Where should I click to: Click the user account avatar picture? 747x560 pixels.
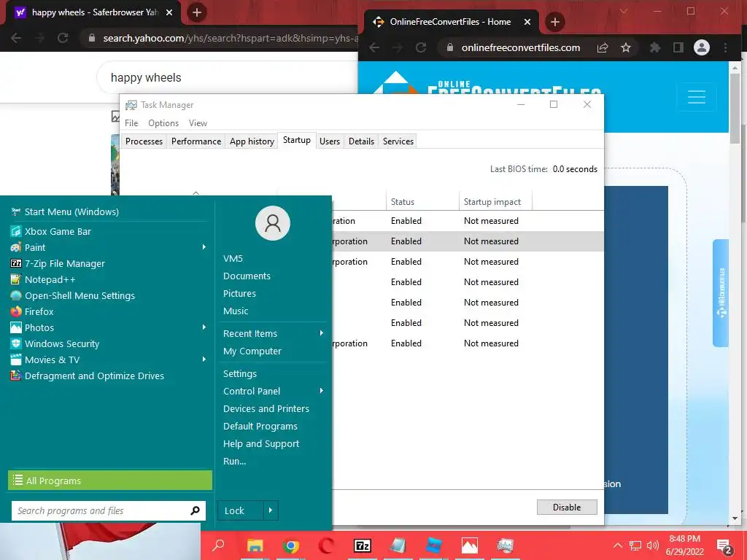[x=273, y=223]
